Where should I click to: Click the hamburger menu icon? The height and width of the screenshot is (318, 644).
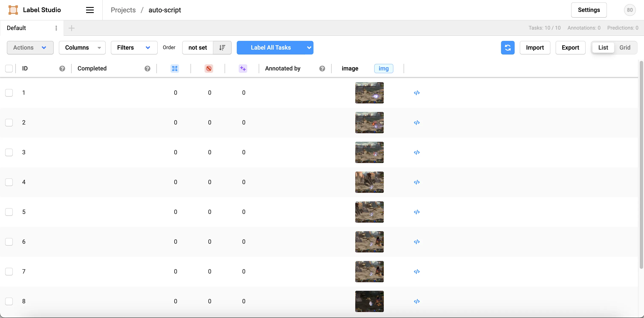90,10
